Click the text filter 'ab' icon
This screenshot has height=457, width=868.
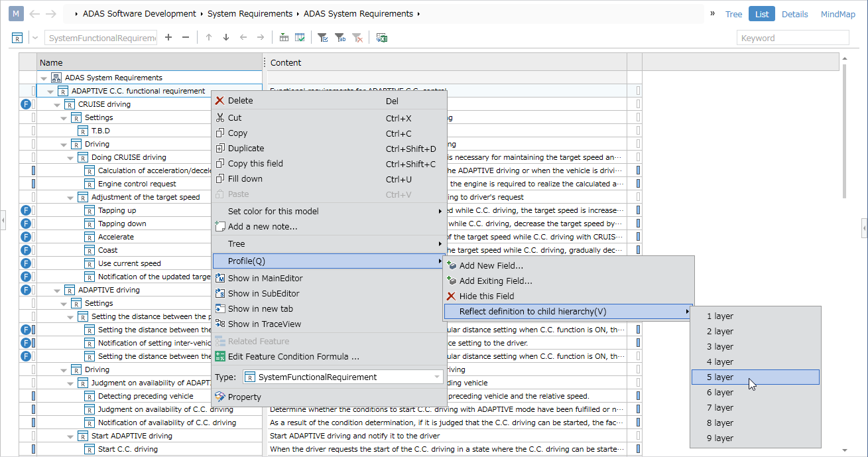[x=340, y=38]
